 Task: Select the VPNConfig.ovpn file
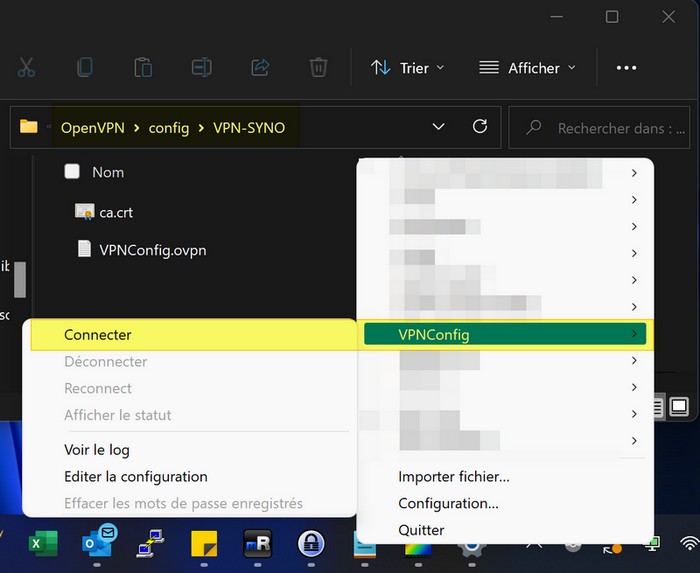coord(152,250)
